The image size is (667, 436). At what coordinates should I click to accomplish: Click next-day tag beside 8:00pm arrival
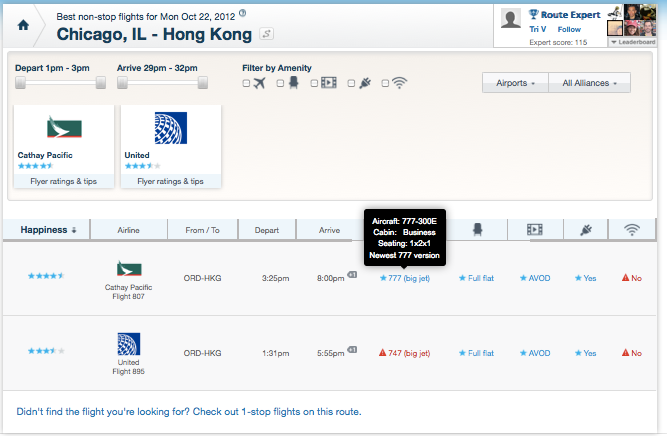point(352,275)
